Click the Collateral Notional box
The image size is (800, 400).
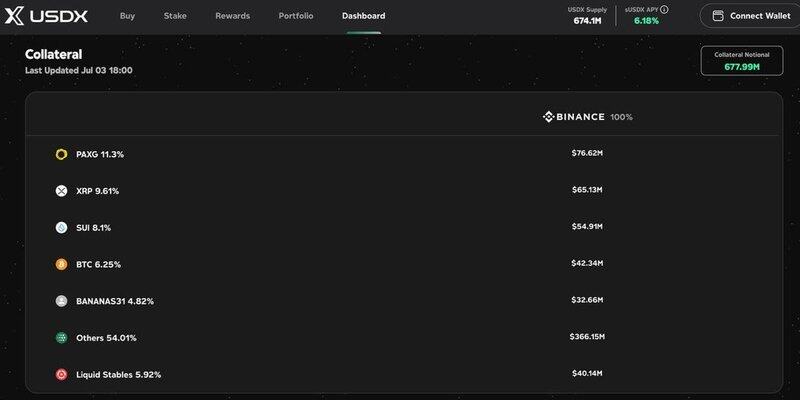pos(742,61)
